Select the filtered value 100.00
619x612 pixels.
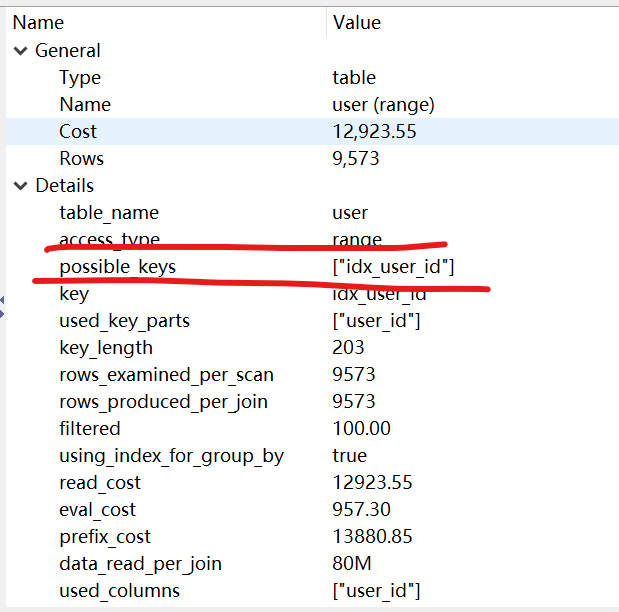tap(362, 429)
